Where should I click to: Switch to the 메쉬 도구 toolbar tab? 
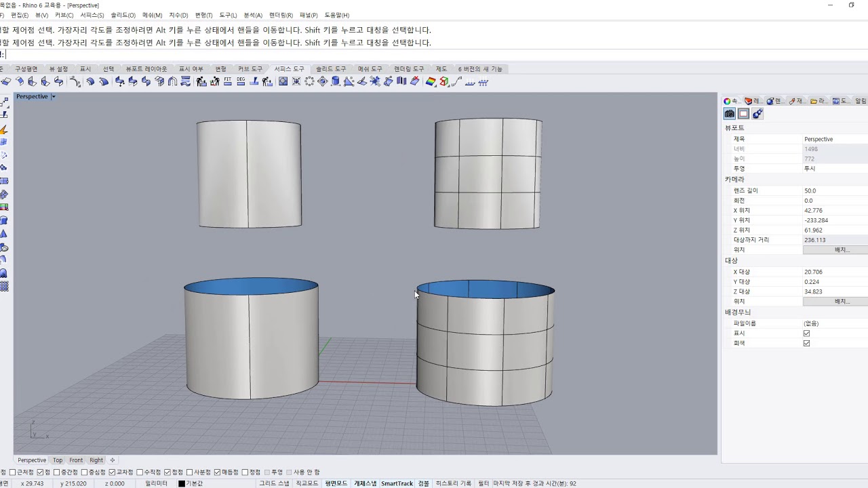coord(370,69)
